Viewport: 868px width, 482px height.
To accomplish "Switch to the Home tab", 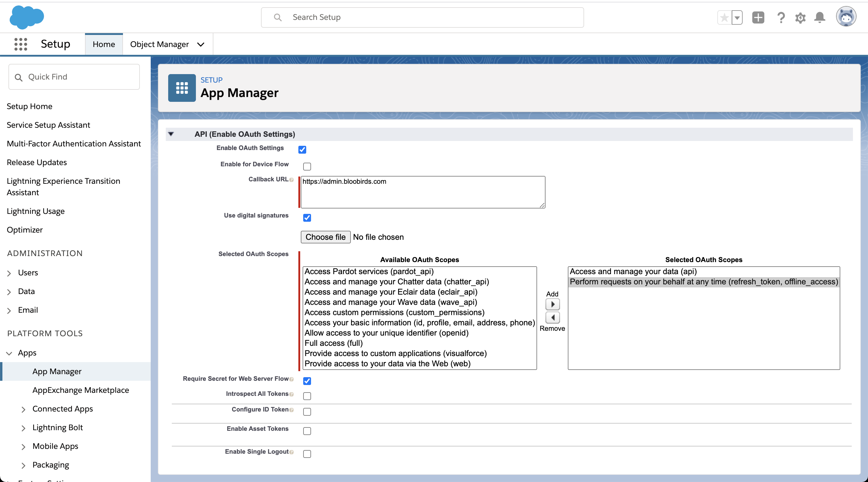I will tap(104, 44).
